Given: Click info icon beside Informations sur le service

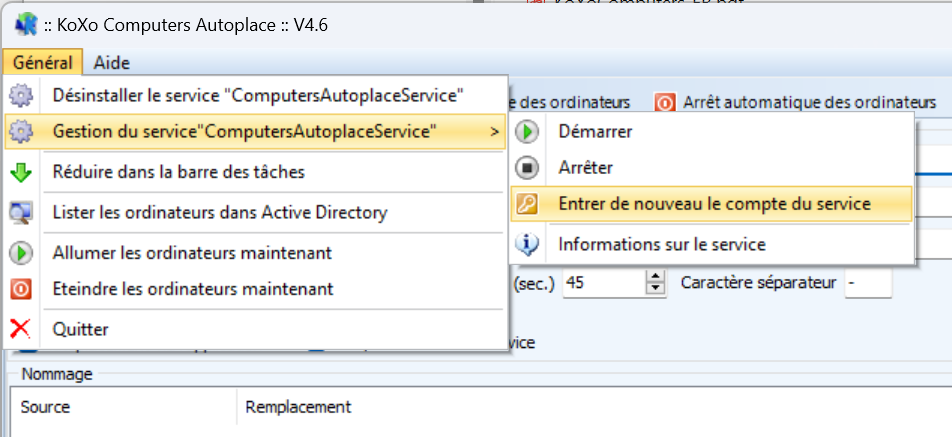Looking at the screenshot, I should [x=527, y=245].
